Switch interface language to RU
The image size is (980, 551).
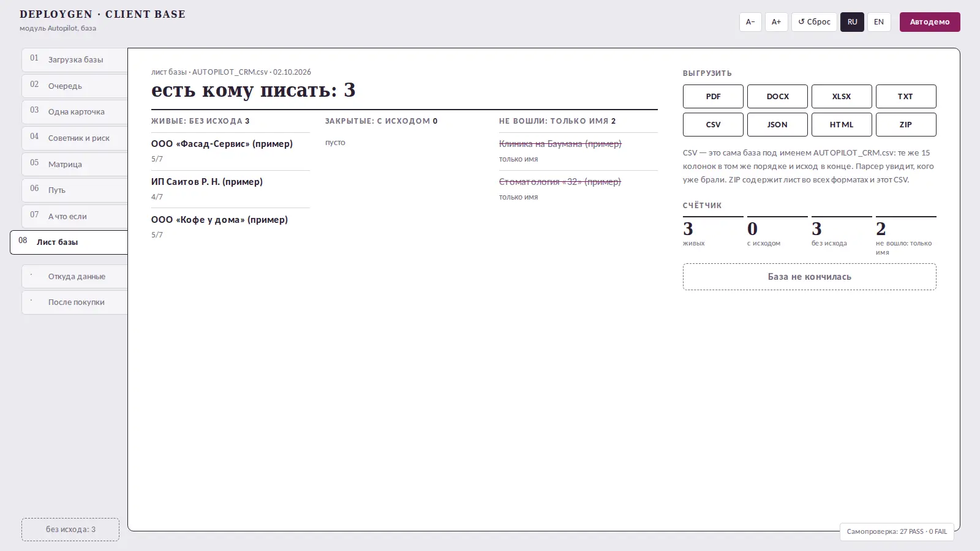pos(852,22)
